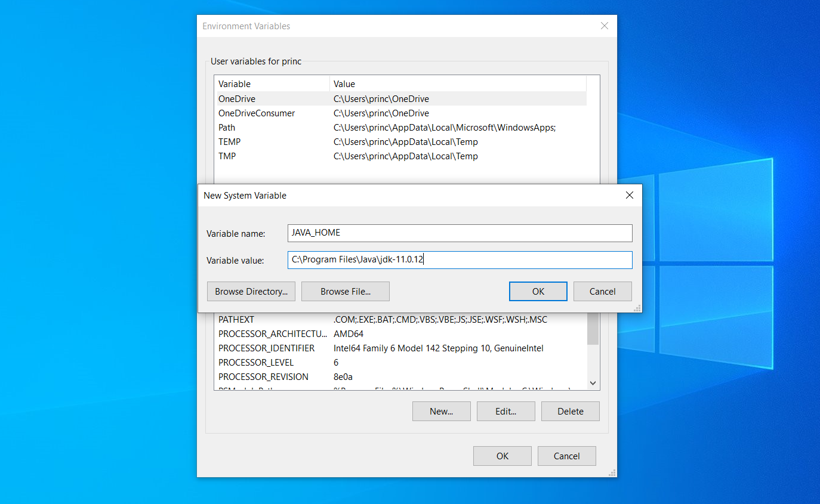
Task: Select the PROCESSOR_ARCHITECTURE system variable
Action: pyautogui.click(x=400, y=334)
